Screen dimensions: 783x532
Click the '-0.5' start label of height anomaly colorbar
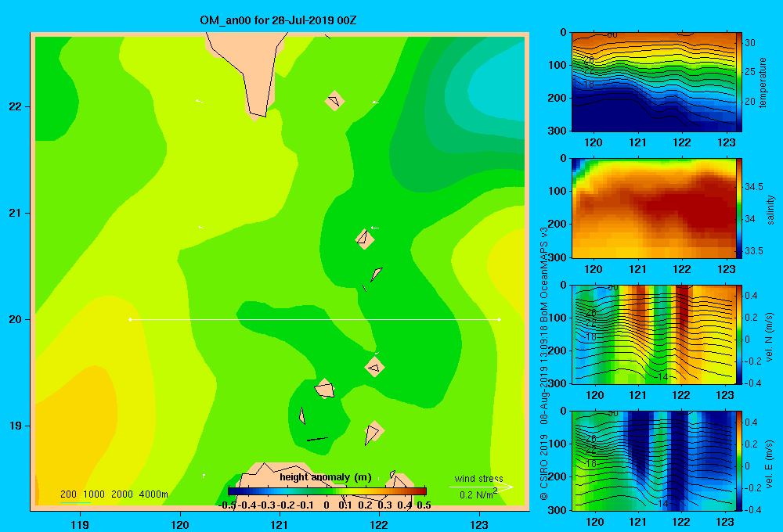[x=227, y=505]
